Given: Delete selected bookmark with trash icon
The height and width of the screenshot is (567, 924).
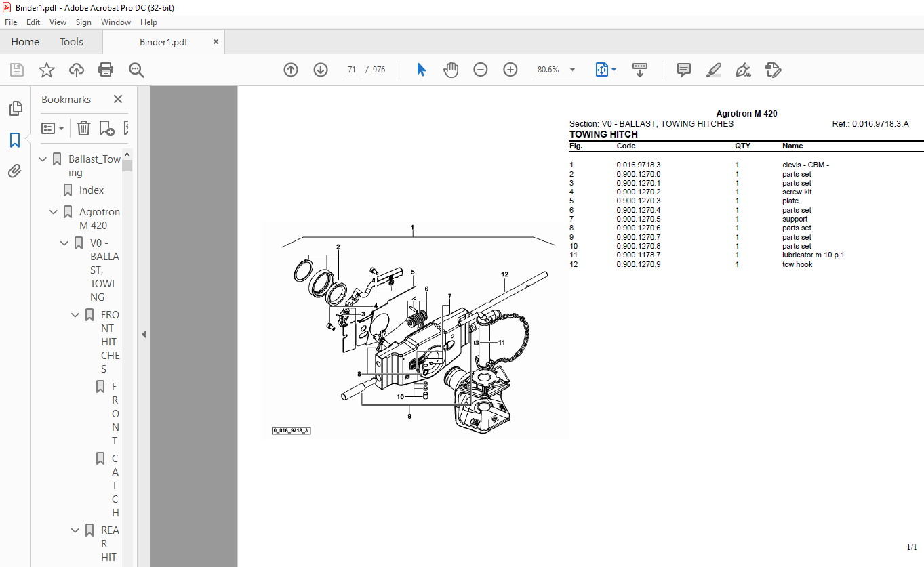Looking at the screenshot, I should 83,128.
